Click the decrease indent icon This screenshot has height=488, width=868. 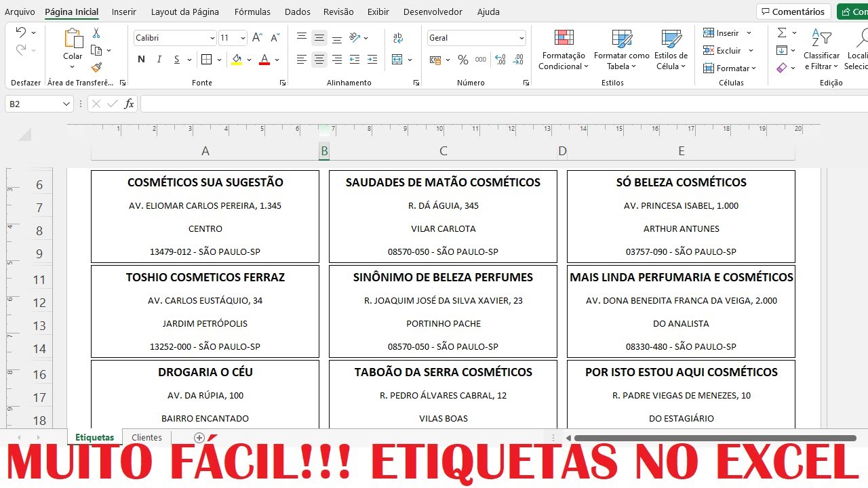pyautogui.click(x=355, y=60)
